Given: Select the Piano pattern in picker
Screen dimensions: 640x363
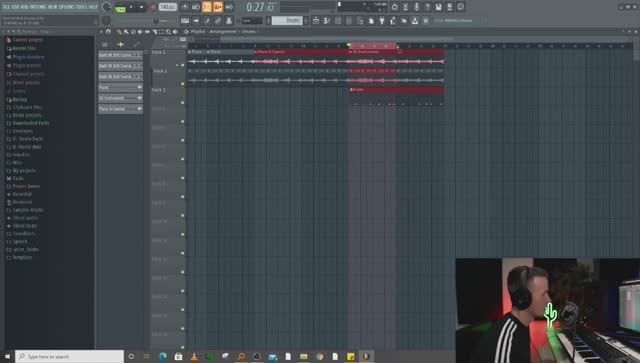Looking at the screenshot, I should pyautogui.click(x=120, y=87).
